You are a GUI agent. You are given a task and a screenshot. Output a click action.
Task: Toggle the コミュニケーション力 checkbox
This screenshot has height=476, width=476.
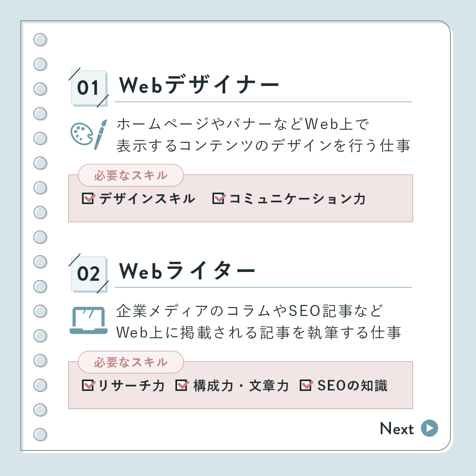point(219,198)
